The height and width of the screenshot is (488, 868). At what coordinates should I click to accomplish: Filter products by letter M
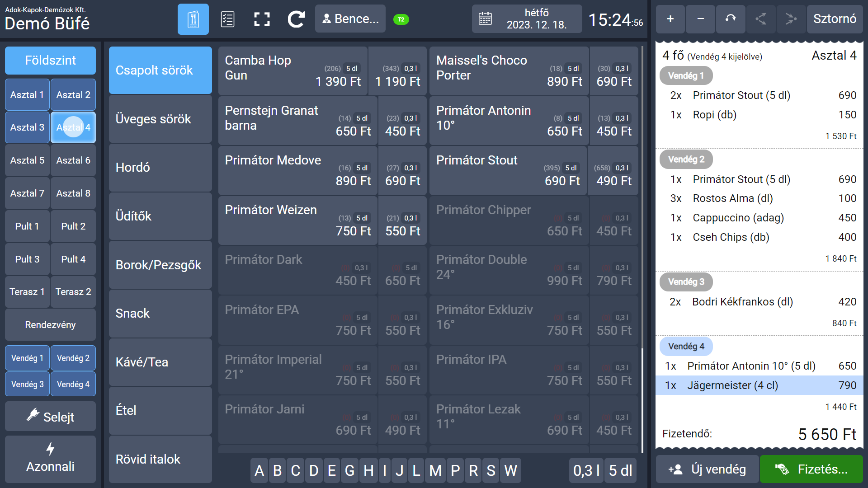pos(435,470)
